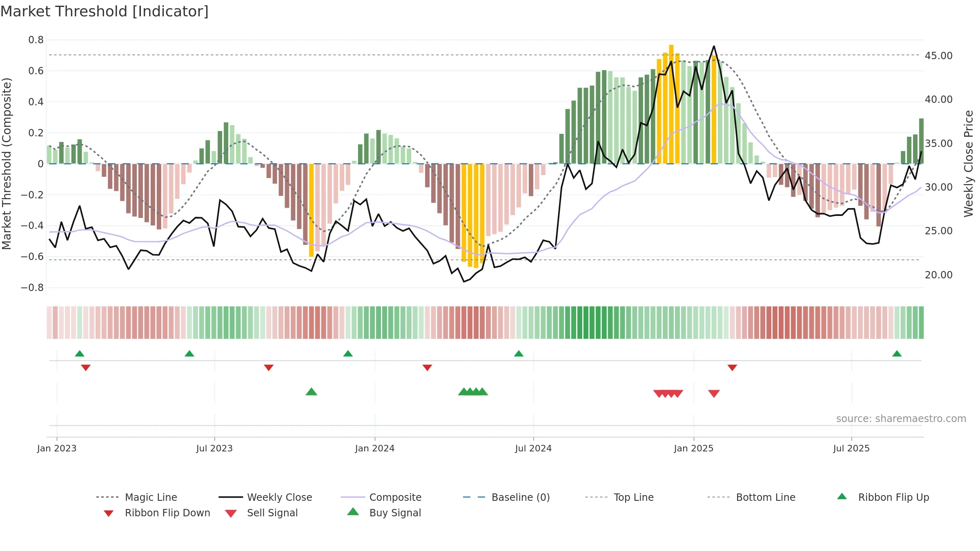
Task: Click the 0.8 left axis tick label
Action: (x=36, y=40)
